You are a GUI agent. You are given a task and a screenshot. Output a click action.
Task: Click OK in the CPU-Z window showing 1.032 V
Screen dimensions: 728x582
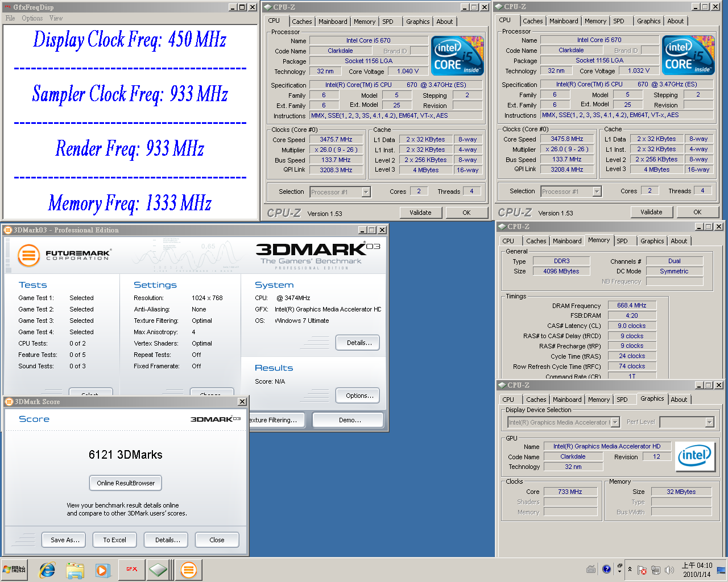click(697, 212)
